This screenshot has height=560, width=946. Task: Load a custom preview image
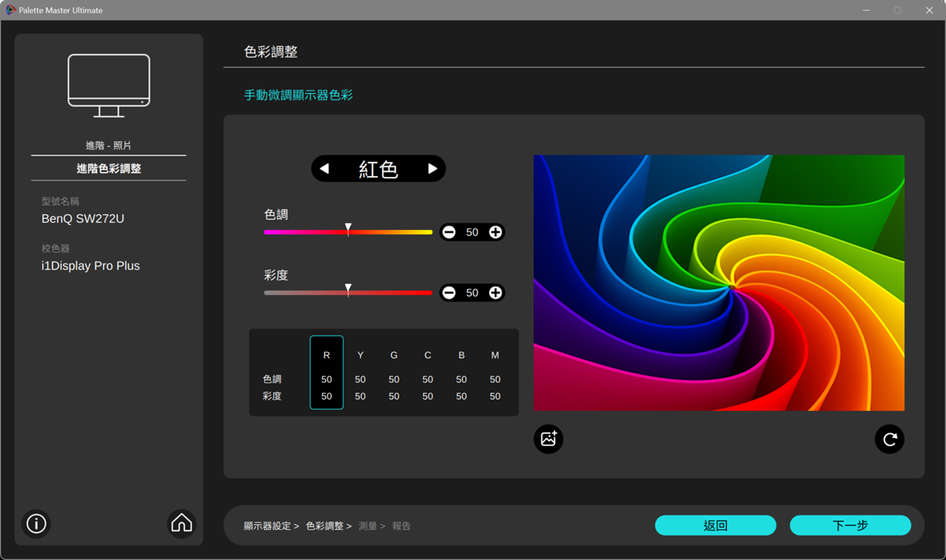[548, 439]
